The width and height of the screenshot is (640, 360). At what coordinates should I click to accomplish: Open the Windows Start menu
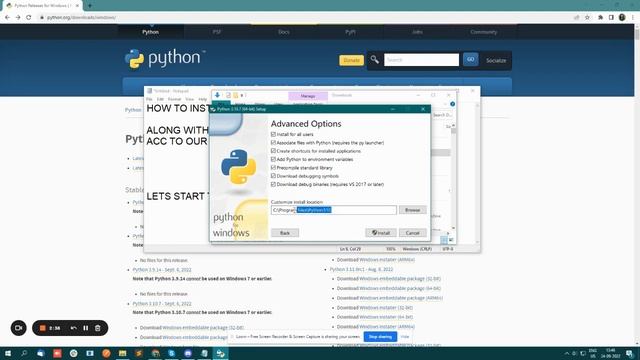coord(8,353)
